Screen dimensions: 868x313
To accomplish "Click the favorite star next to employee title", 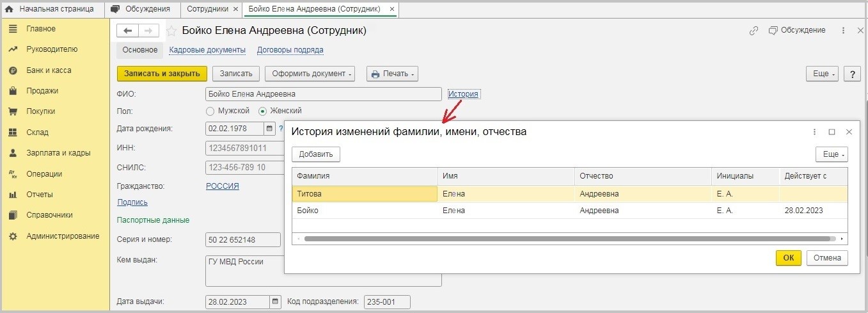I will pos(171,31).
